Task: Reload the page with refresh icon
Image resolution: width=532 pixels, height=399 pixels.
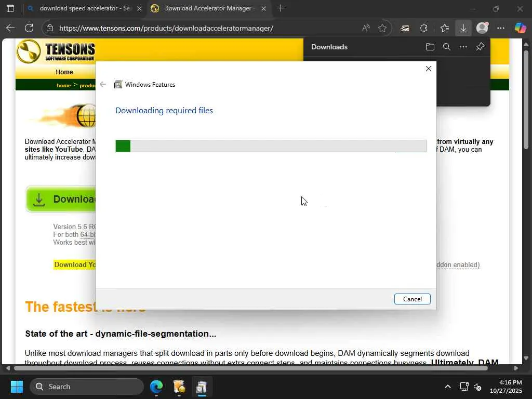Action: point(29,28)
